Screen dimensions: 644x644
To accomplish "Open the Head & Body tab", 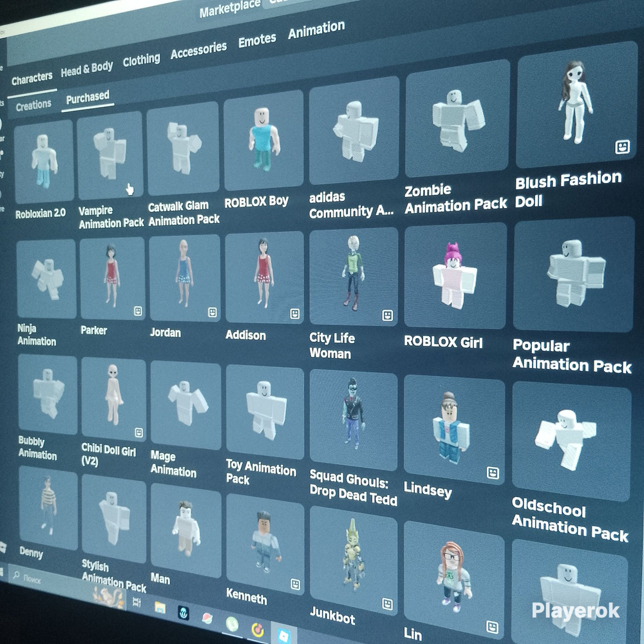I will click(87, 69).
